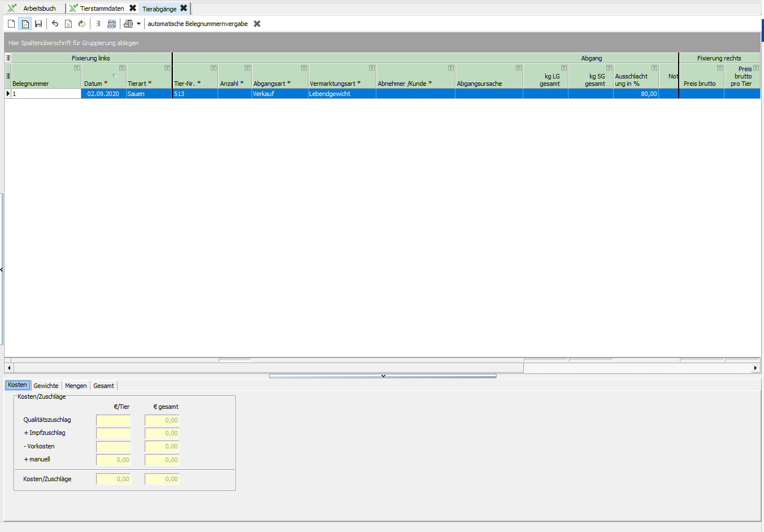Collapse the bottom panel via splitter chevron
The height and width of the screenshot is (532, 764).
(x=383, y=376)
